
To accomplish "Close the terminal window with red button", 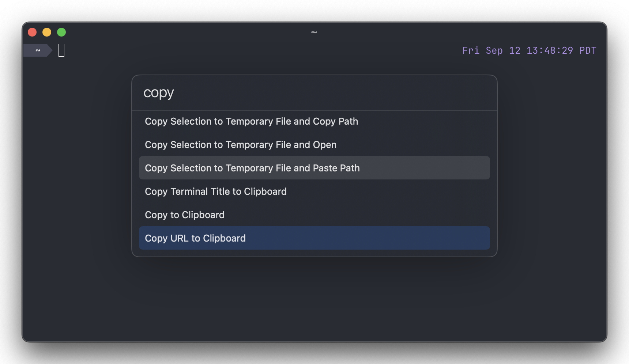I will (x=32, y=32).
